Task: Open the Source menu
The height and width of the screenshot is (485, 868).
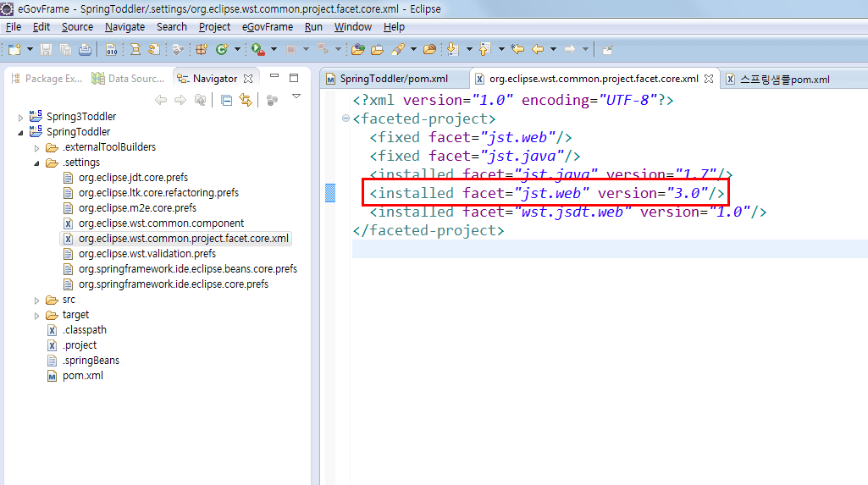Action: coord(78,26)
